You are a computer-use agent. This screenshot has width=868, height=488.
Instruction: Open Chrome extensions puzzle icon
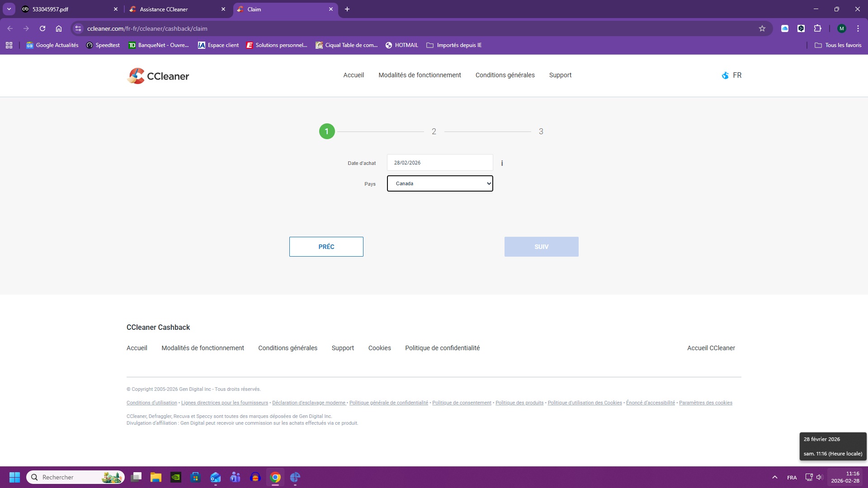tap(817, 28)
